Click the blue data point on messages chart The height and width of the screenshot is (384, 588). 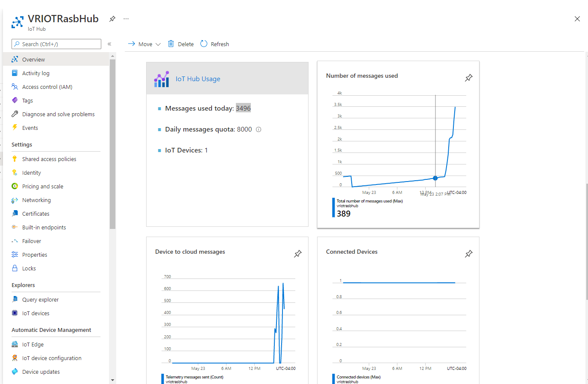click(435, 178)
